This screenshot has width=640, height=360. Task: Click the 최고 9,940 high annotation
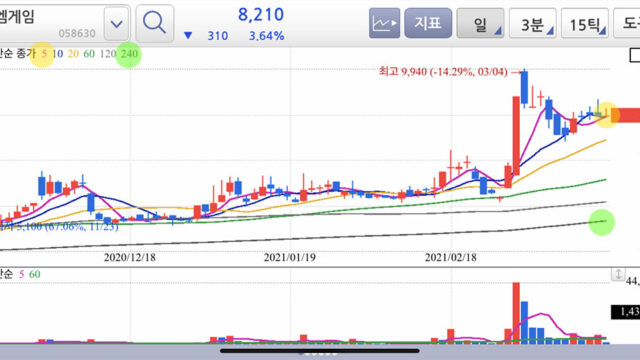443,72
